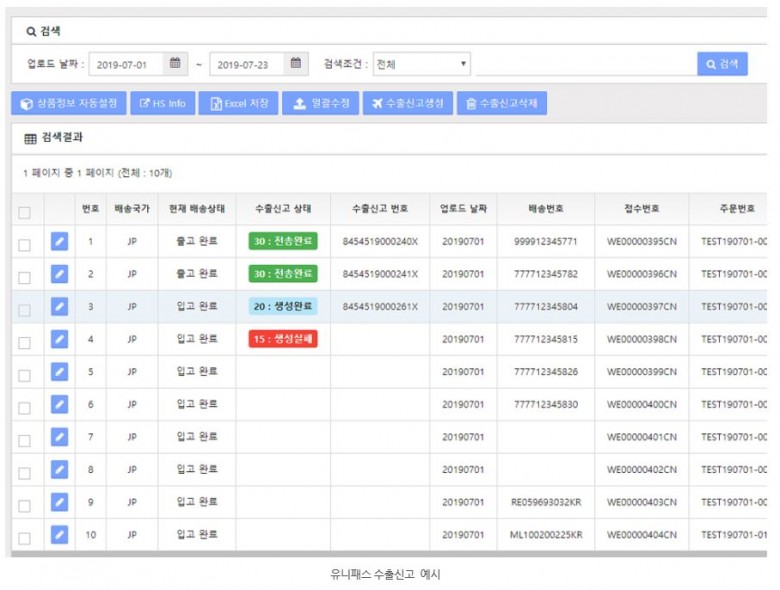780x590 pixels.
Task: Open edit pencil for row 4
Action: [x=59, y=339]
